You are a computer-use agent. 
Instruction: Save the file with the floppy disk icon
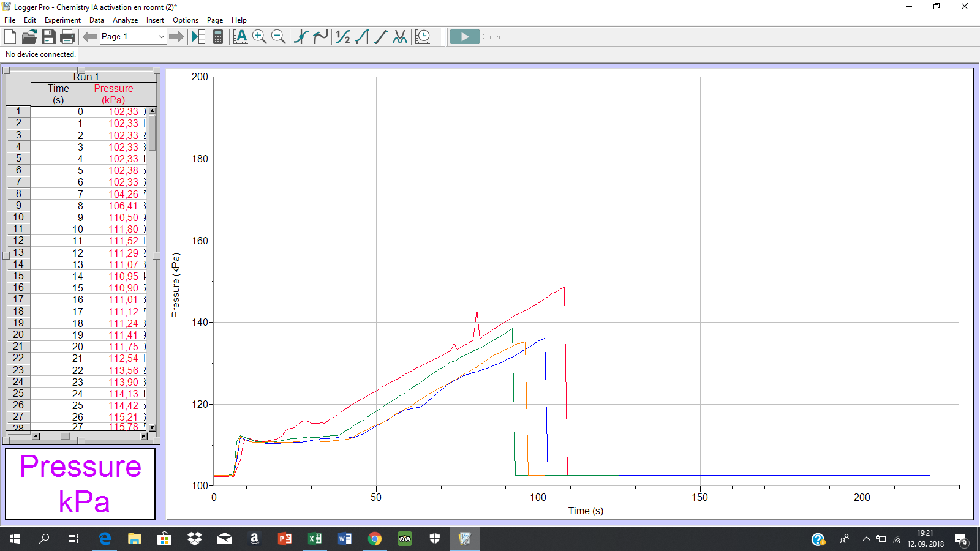point(48,37)
